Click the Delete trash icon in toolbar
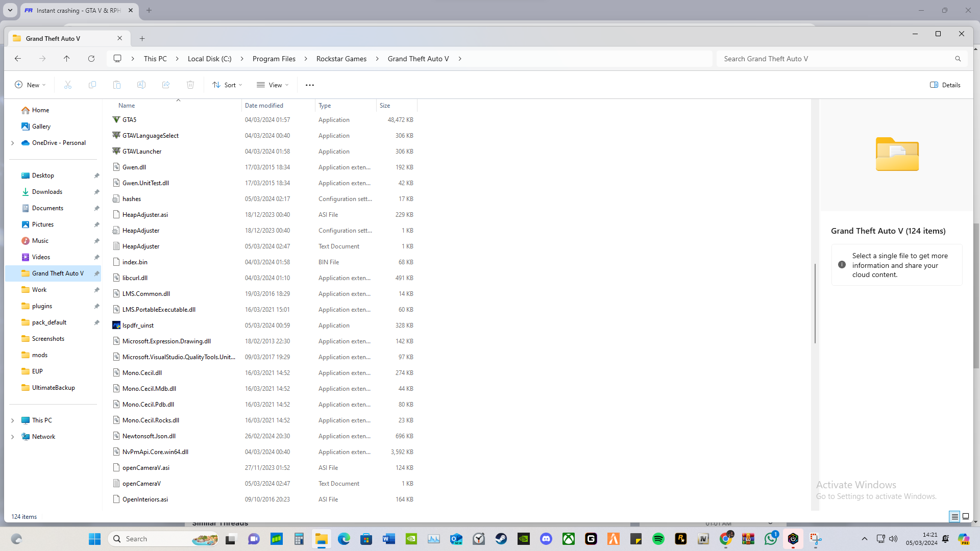 point(190,85)
